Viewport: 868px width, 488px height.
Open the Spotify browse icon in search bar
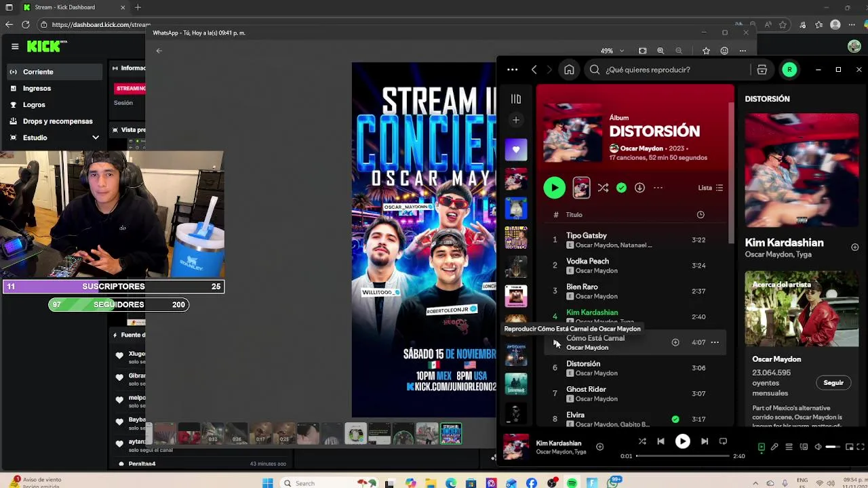click(762, 69)
